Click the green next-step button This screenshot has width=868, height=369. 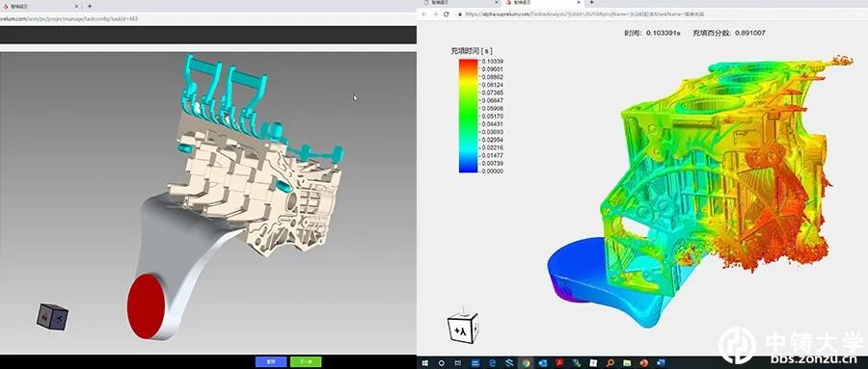[x=306, y=361]
